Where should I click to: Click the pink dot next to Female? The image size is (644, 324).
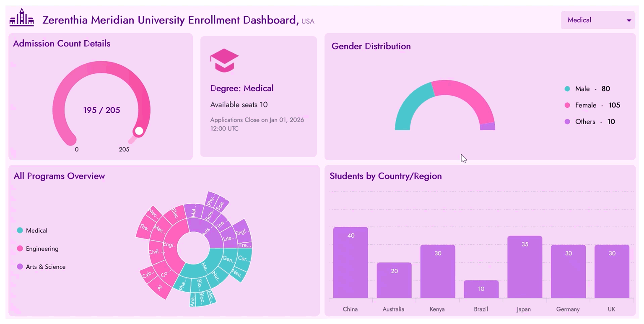(x=568, y=105)
